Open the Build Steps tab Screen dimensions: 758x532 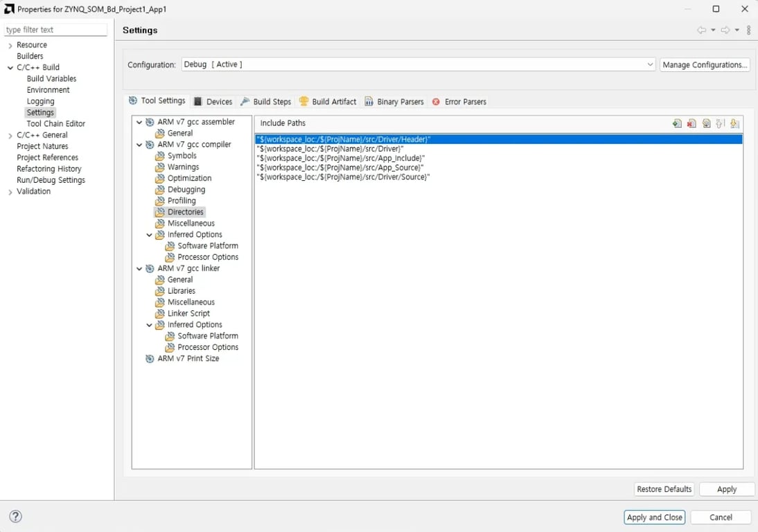[266, 101]
